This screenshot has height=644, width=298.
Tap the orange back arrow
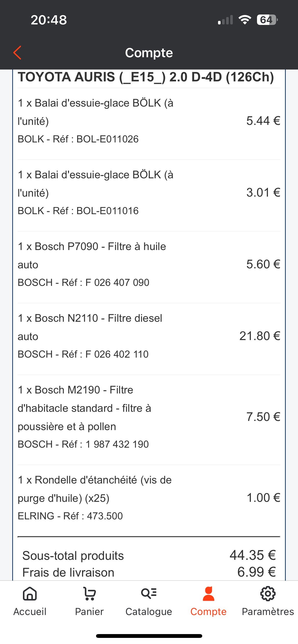point(17,53)
